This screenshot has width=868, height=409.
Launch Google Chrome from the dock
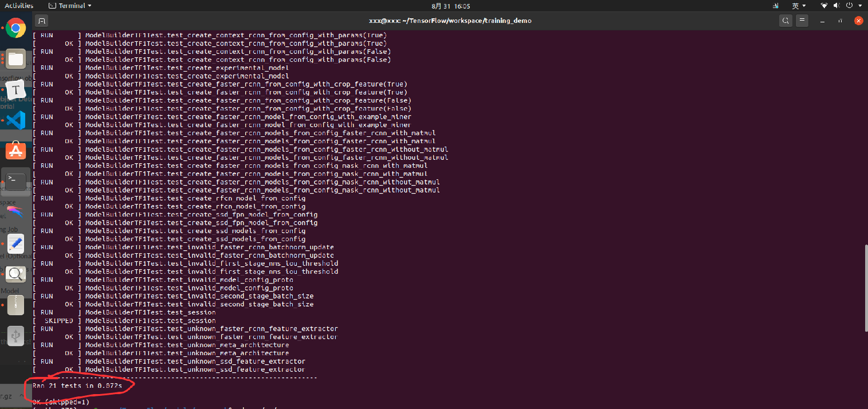tap(15, 27)
